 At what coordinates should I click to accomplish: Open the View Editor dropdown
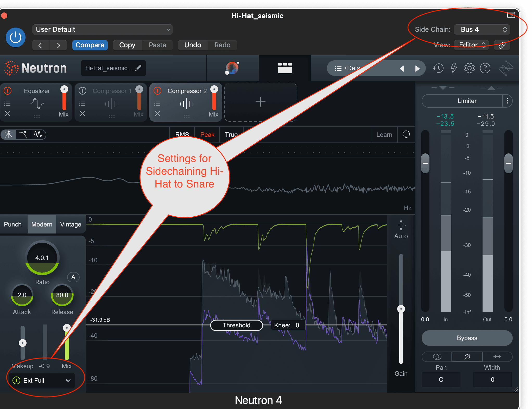[471, 45]
